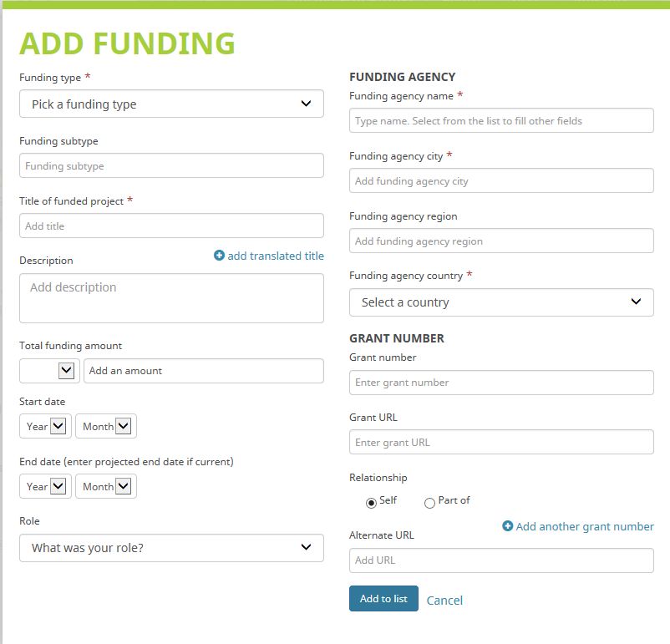Click the Grant number input field
This screenshot has height=644, width=670.
(x=501, y=383)
